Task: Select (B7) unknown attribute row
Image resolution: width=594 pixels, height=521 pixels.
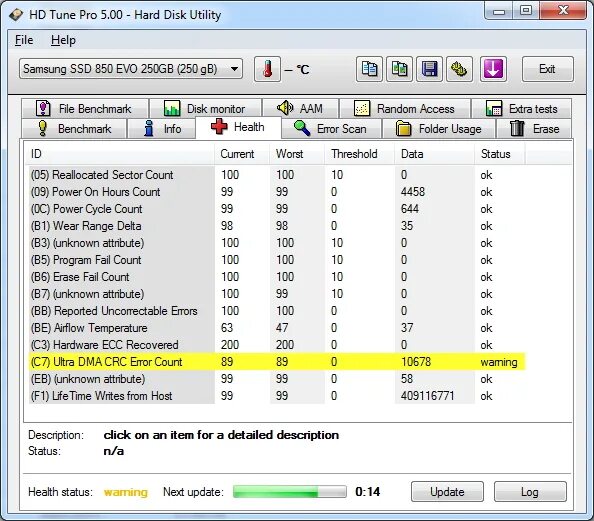Action: pos(277,294)
